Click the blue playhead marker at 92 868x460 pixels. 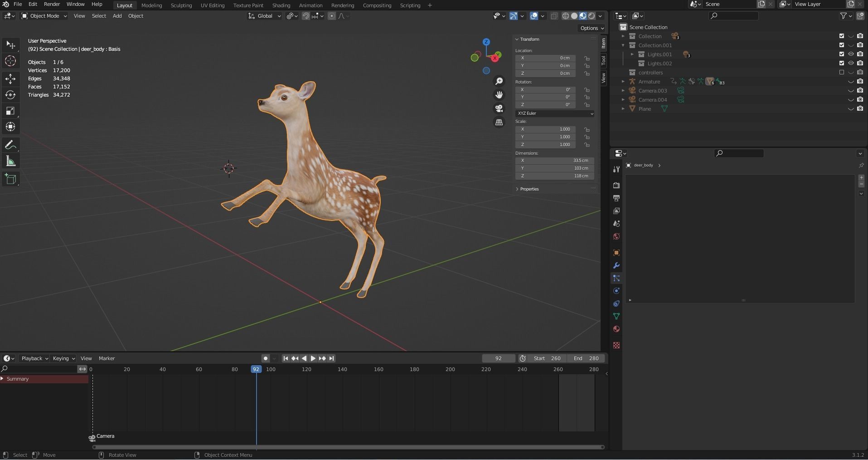256,369
